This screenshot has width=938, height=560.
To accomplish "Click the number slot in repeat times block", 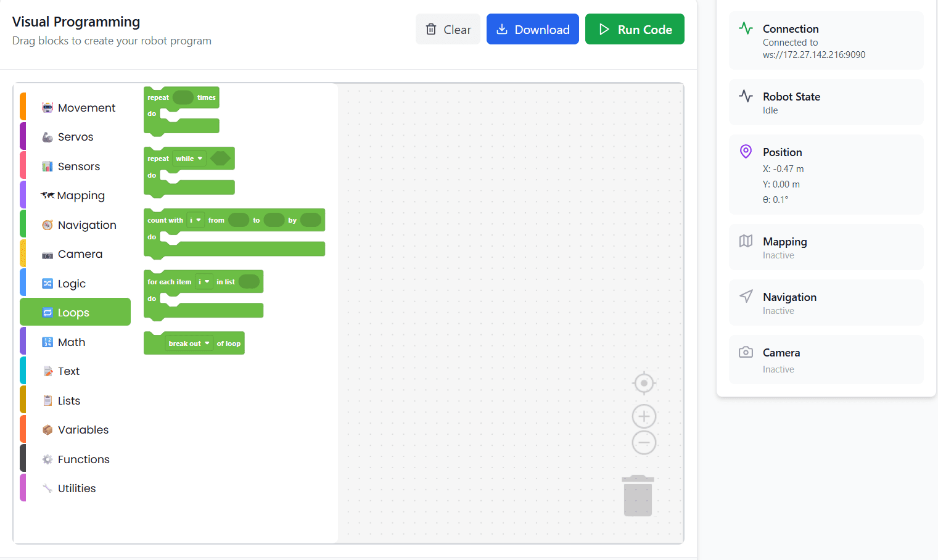I will [183, 97].
